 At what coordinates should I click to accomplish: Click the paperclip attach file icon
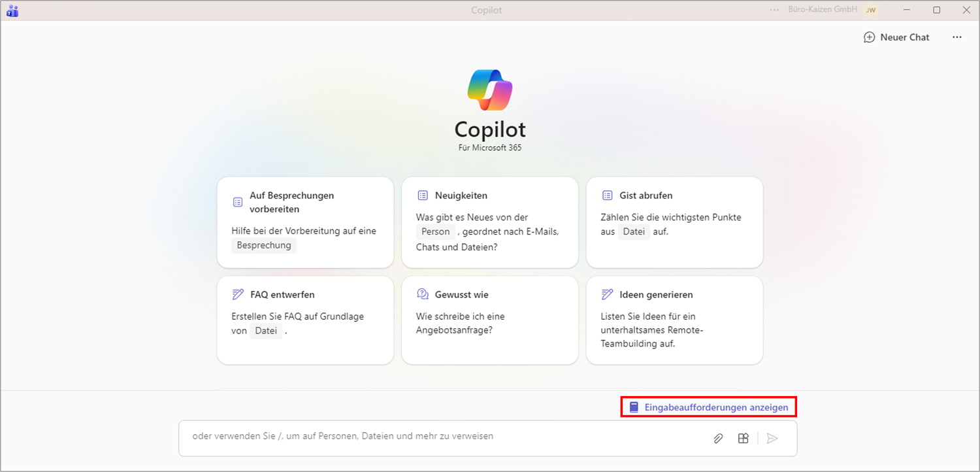pyautogui.click(x=718, y=439)
